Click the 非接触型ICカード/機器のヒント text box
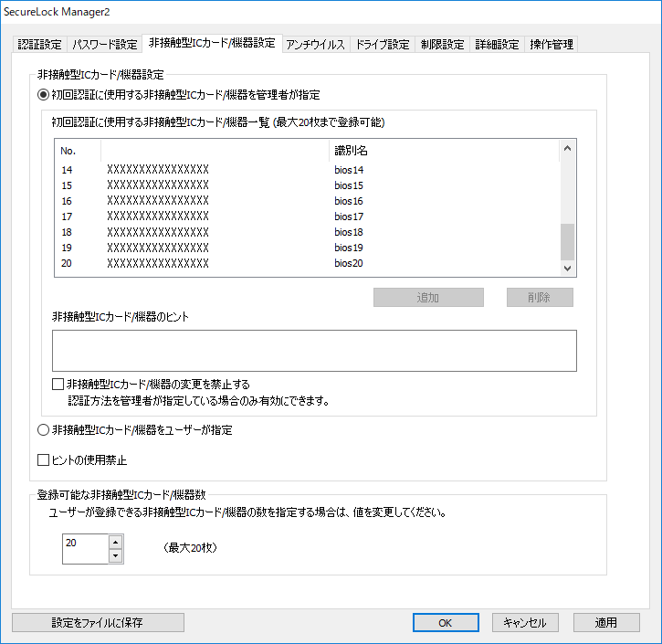The width and height of the screenshot is (662, 644). pos(314,351)
